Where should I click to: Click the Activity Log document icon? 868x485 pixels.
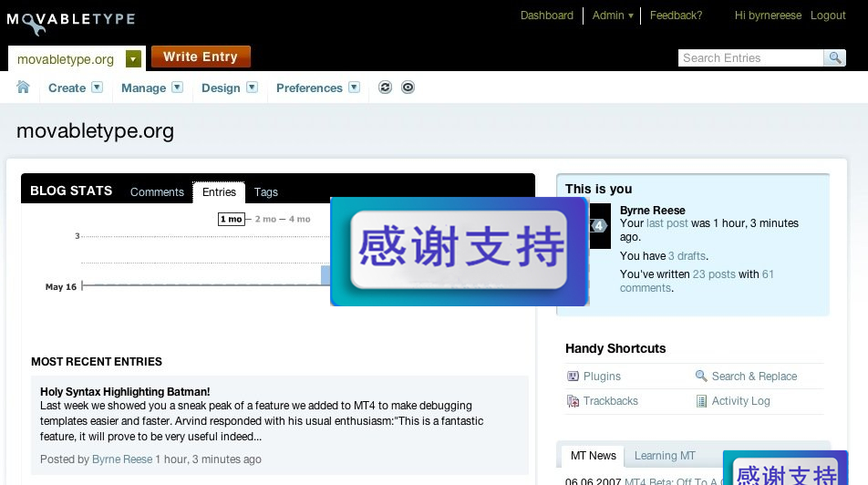tap(701, 401)
